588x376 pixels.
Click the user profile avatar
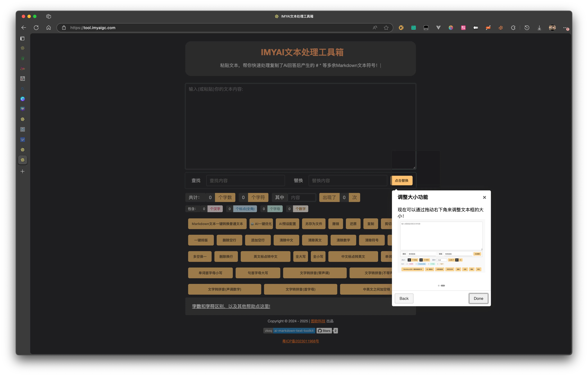[552, 28]
